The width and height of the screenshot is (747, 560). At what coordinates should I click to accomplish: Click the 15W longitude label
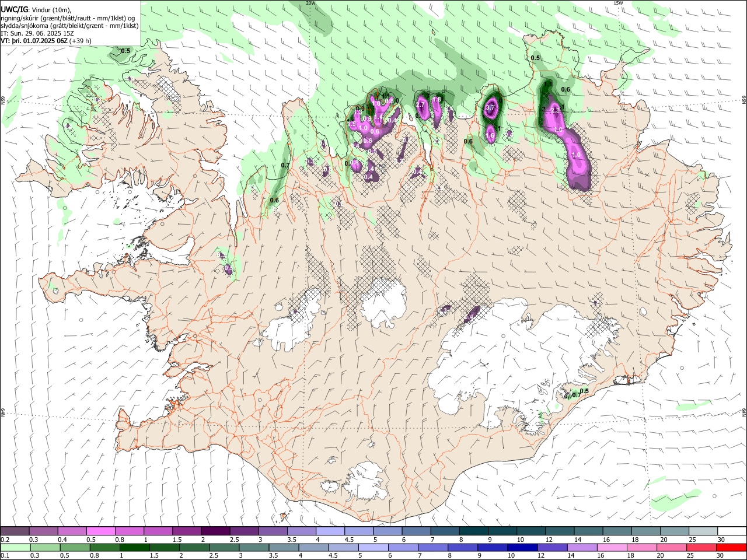[x=619, y=3]
